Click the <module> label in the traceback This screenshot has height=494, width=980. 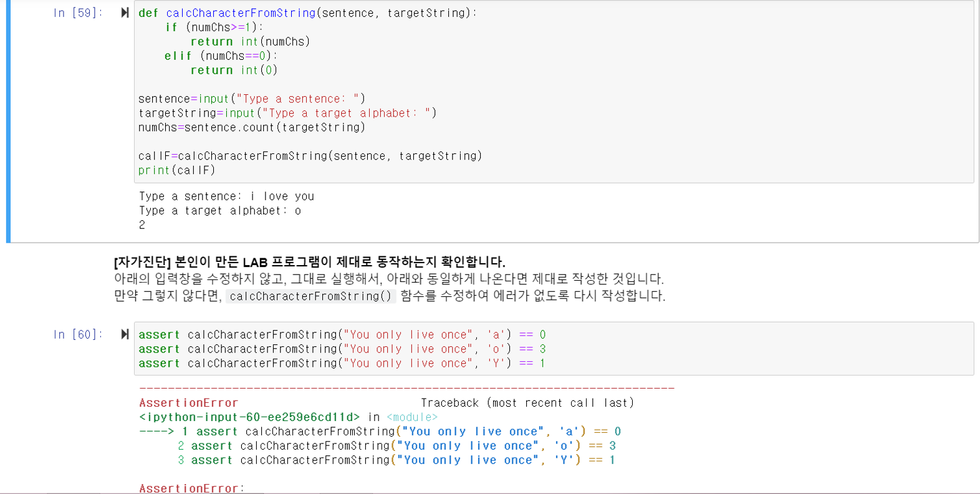[x=412, y=417]
